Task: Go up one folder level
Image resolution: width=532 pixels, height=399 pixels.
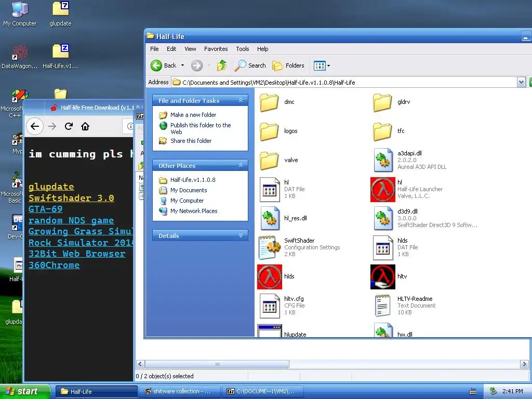Action: 222,65
